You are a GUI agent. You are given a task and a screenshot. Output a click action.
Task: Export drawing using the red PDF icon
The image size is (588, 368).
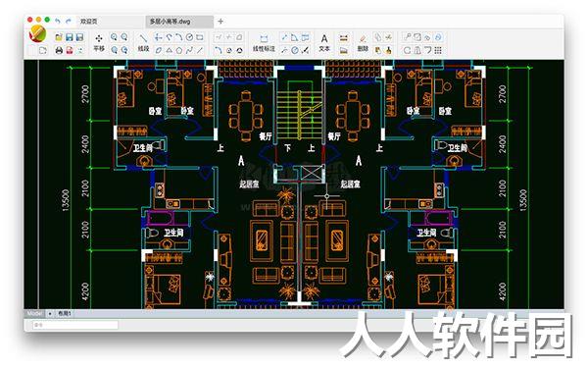[70, 50]
